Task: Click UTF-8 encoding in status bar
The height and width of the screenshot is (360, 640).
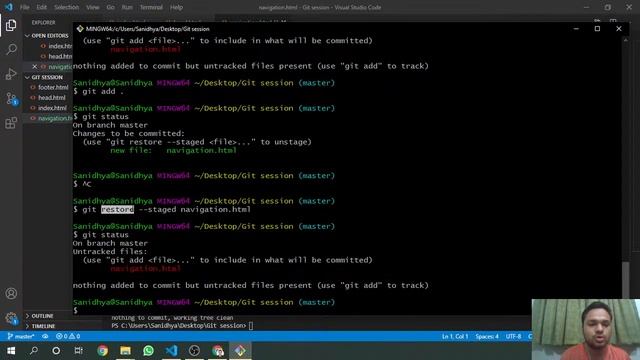Action: [x=513, y=336]
